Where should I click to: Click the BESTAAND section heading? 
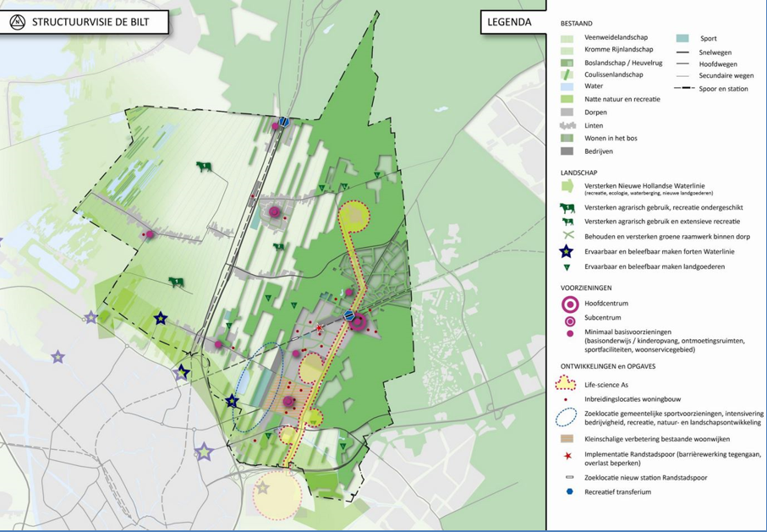(577, 24)
